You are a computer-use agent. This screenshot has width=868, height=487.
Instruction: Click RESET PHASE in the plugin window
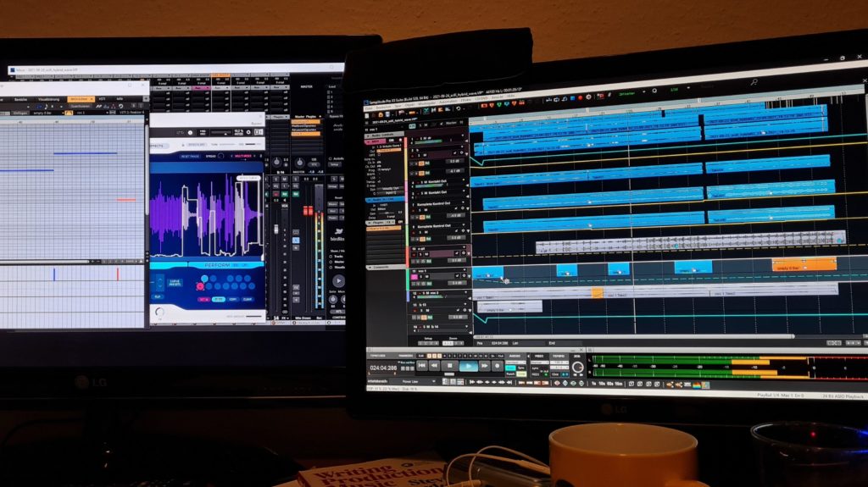coord(190,156)
